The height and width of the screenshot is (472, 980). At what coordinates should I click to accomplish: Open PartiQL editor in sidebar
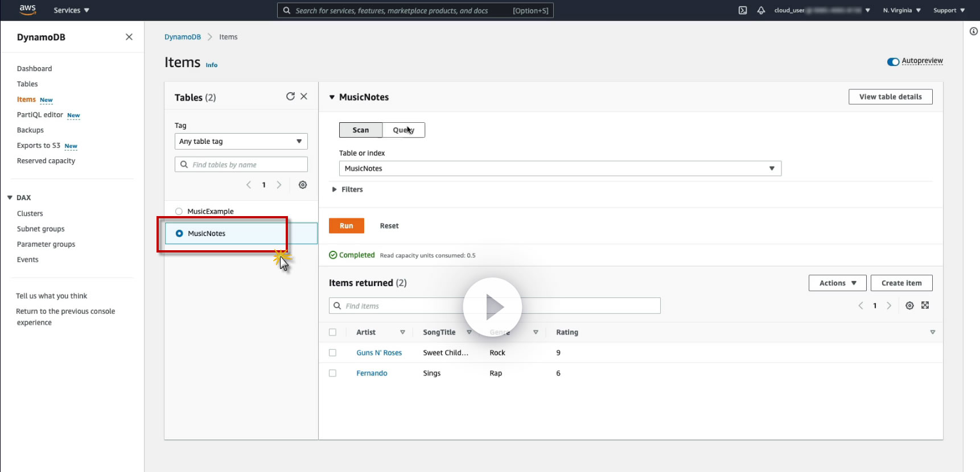(40, 115)
